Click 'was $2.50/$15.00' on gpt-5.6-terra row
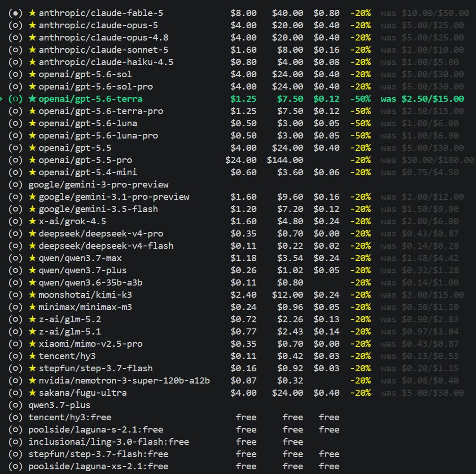 [422, 99]
